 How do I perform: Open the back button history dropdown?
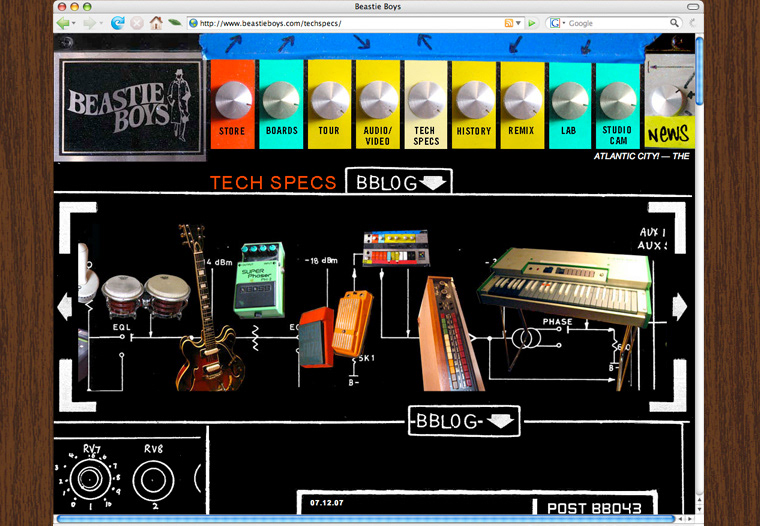click(x=74, y=23)
